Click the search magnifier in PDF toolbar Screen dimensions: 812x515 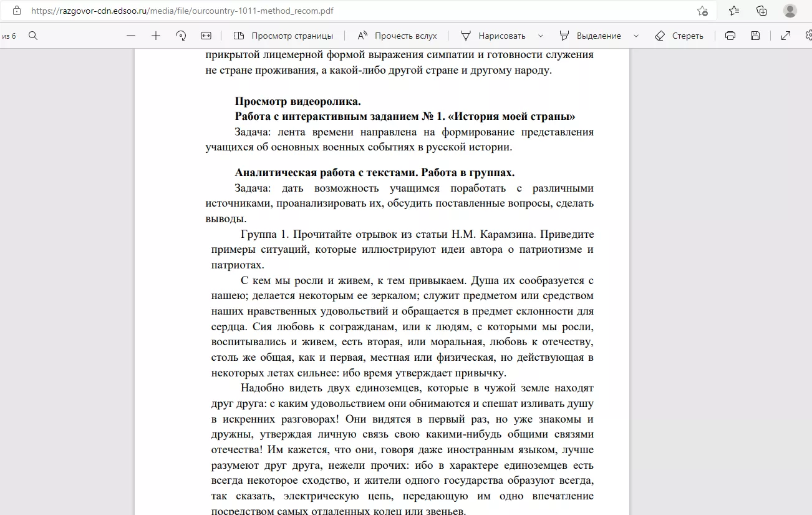tap(33, 36)
